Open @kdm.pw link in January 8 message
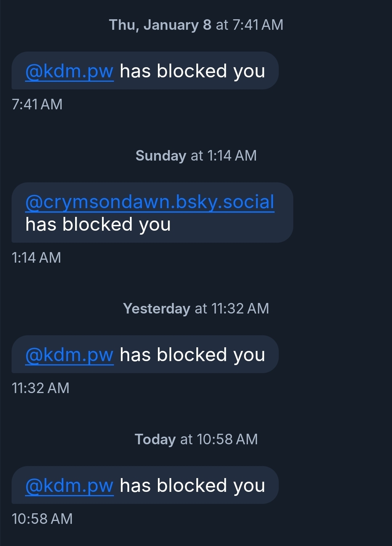This screenshot has height=546, width=392. click(69, 71)
